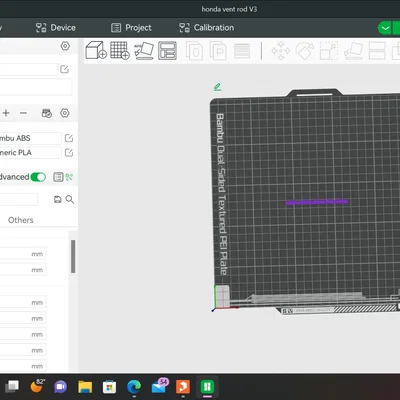This screenshot has height=400, width=400.
Task: Click the Split to parts icon
Action: (x=218, y=51)
